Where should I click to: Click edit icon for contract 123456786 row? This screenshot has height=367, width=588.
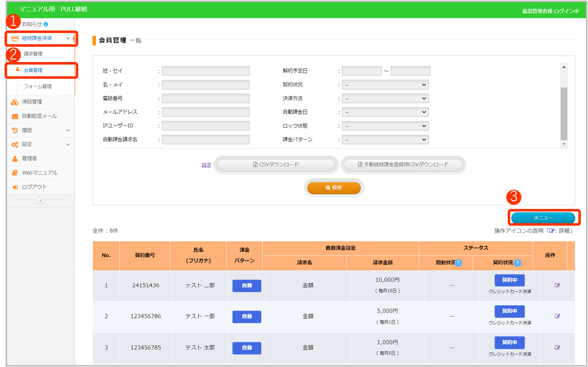coord(557,316)
